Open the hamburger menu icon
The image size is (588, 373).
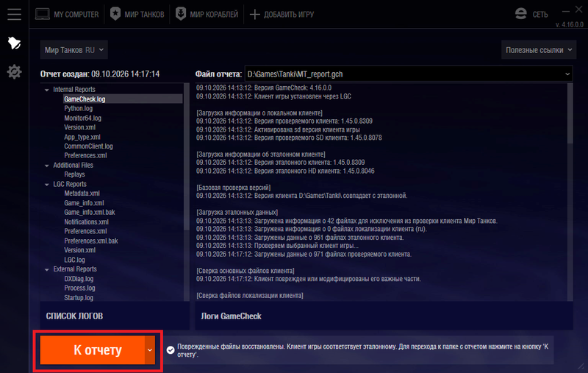tap(14, 14)
